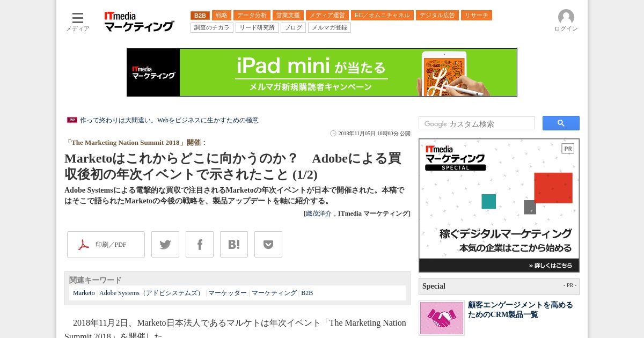
Task: Open ブログ link
Action: pyautogui.click(x=293, y=27)
